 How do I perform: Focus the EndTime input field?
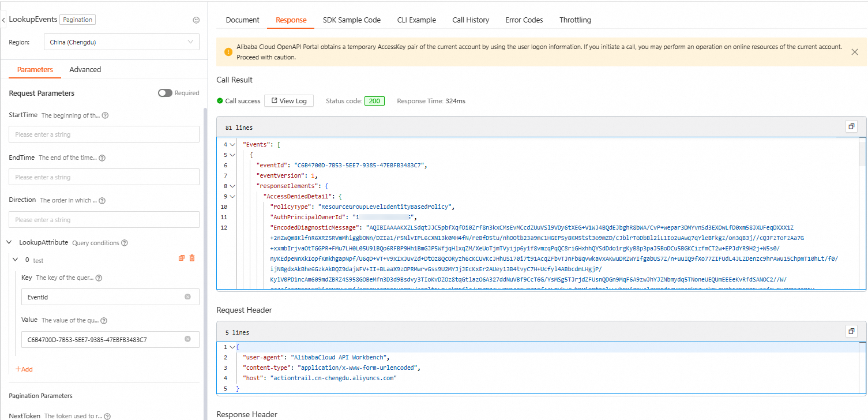pyautogui.click(x=104, y=177)
